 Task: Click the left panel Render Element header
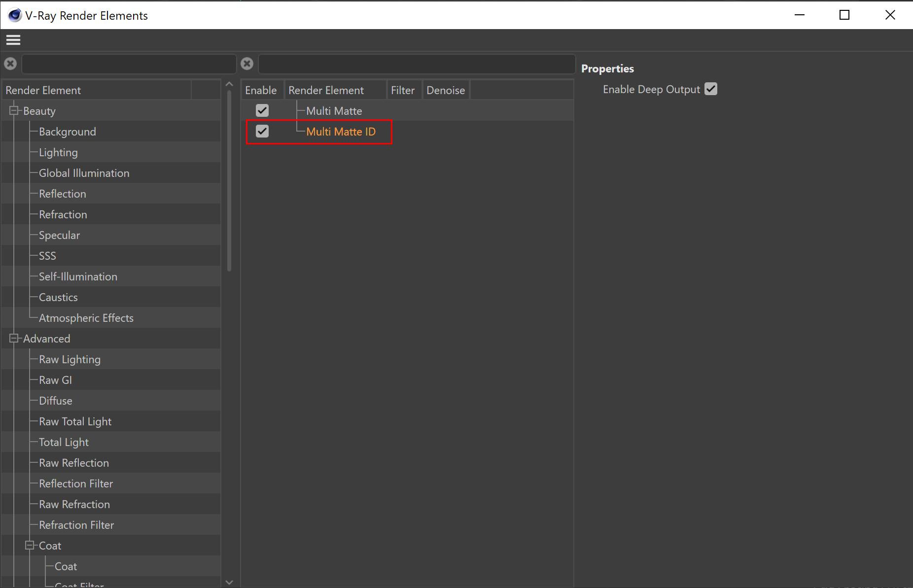point(97,90)
